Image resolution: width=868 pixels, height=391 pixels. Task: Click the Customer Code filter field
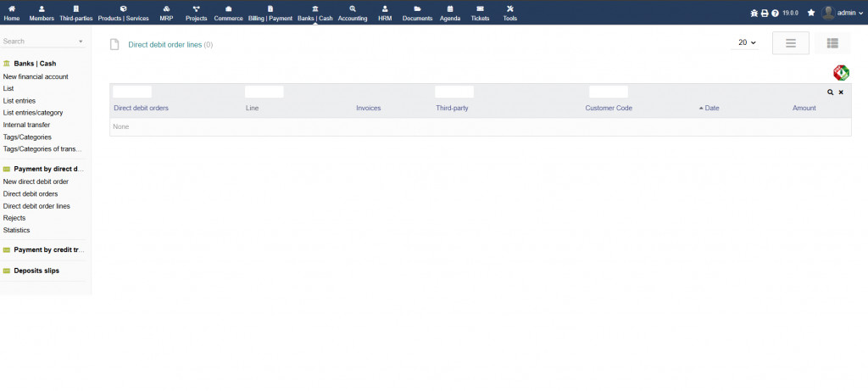coord(609,92)
